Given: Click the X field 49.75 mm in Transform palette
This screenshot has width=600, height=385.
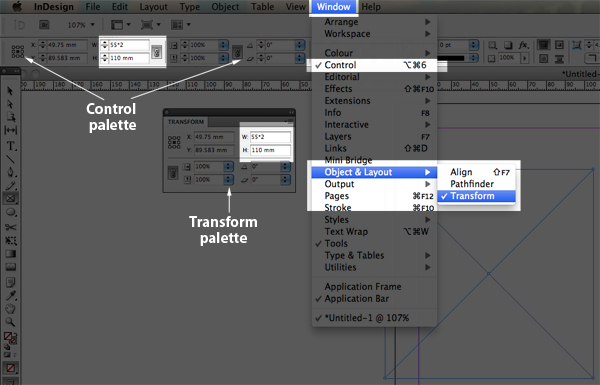Looking at the screenshot, I should [214, 137].
